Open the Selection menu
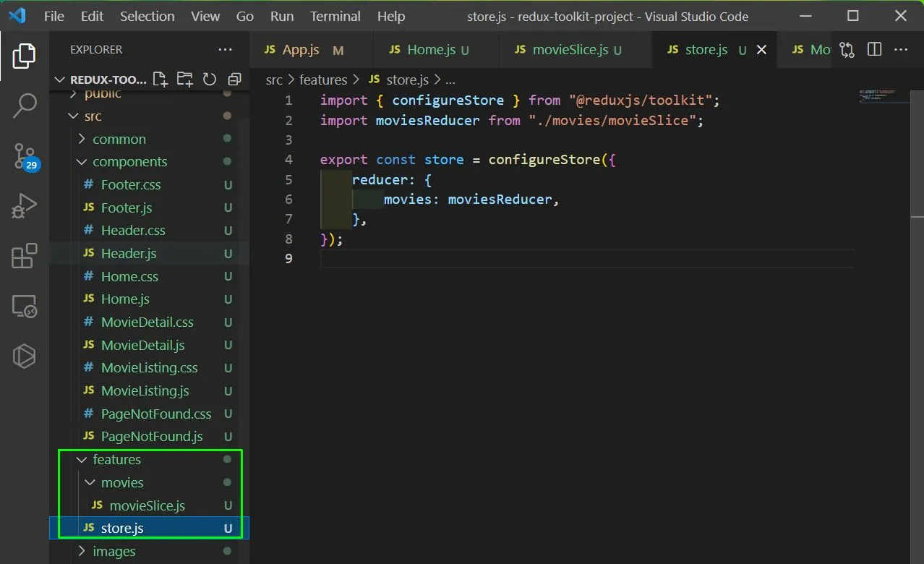Image resolution: width=924 pixels, height=564 pixels. (x=147, y=16)
